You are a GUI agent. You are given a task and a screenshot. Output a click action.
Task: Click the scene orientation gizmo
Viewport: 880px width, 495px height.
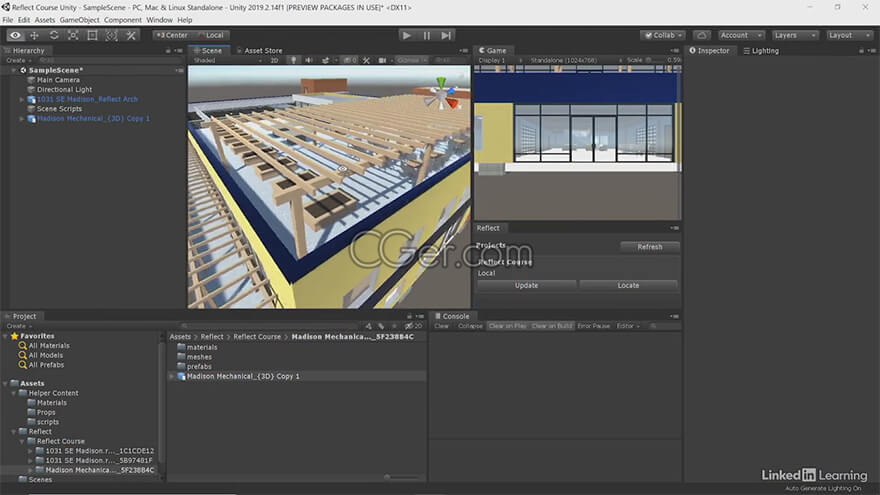coord(442,94)
